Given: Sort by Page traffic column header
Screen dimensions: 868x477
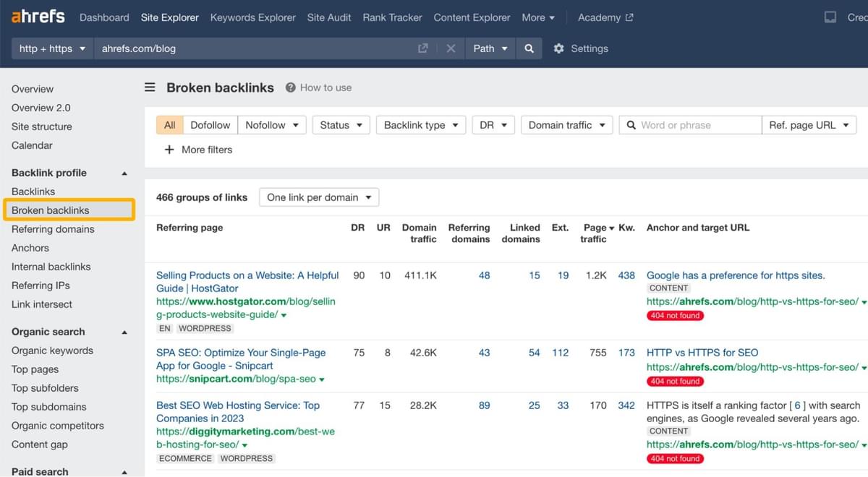Looking at the screenshot, I should [597, 233].
